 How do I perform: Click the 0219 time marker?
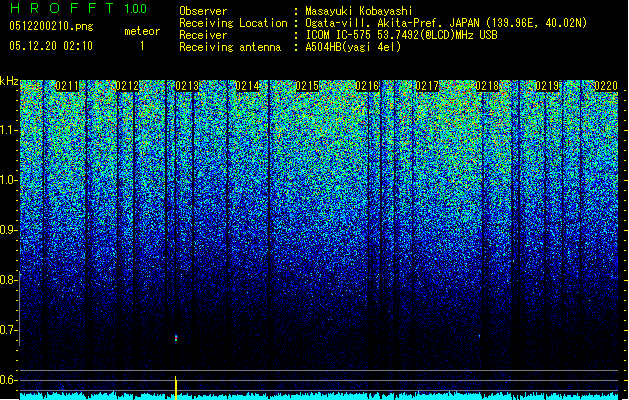coord(547,86)
